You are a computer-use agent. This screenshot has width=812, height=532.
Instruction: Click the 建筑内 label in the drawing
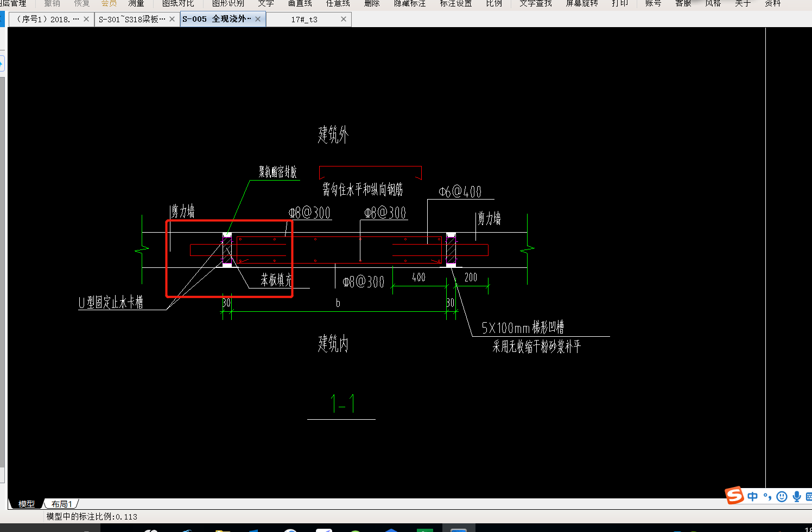(333, 344)
